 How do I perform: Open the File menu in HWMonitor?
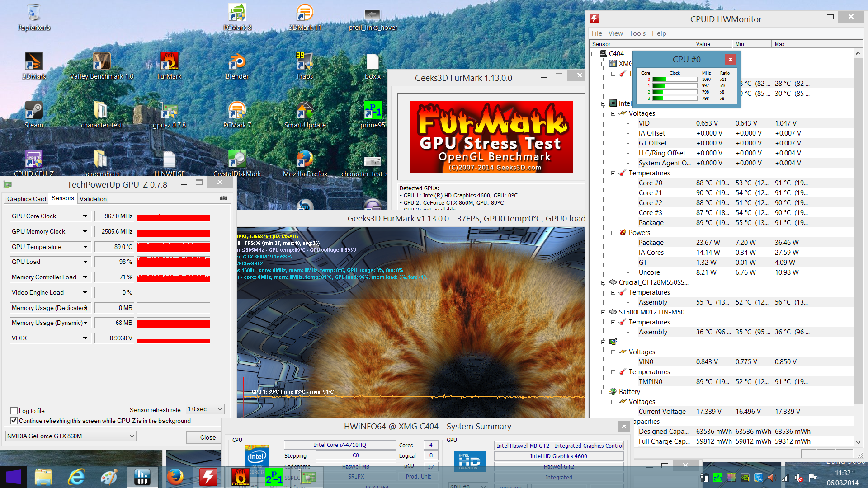597,33
